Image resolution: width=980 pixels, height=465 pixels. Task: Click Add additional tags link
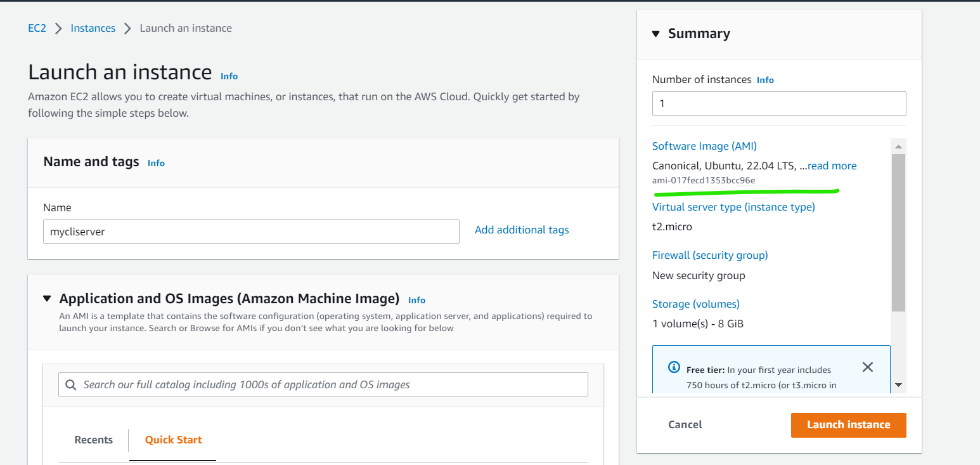(x=522, y=230)
